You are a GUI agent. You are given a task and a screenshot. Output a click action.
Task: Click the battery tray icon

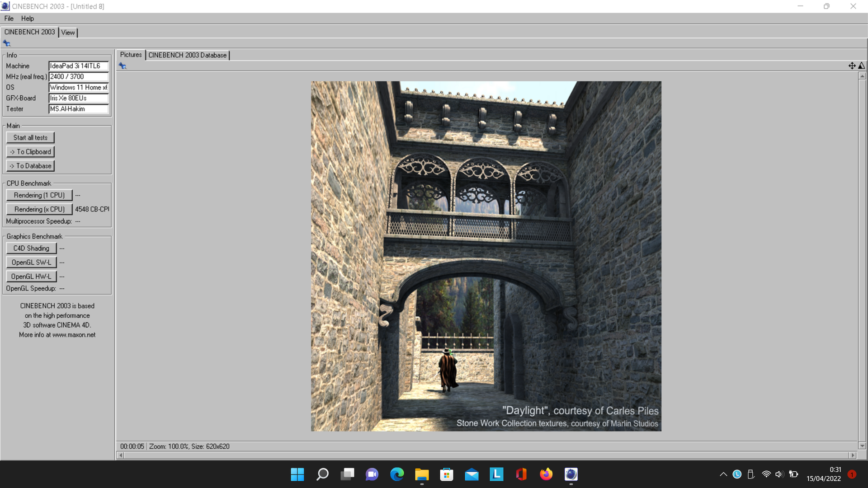[x=793, y=474]
